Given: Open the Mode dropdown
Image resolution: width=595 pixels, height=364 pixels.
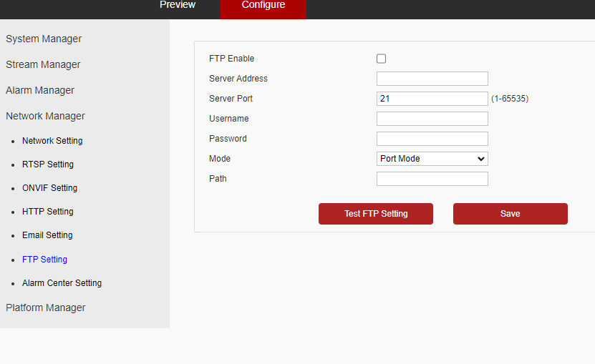Looking at the screenshot, I should pyautogui.click(x=432, y=159).
